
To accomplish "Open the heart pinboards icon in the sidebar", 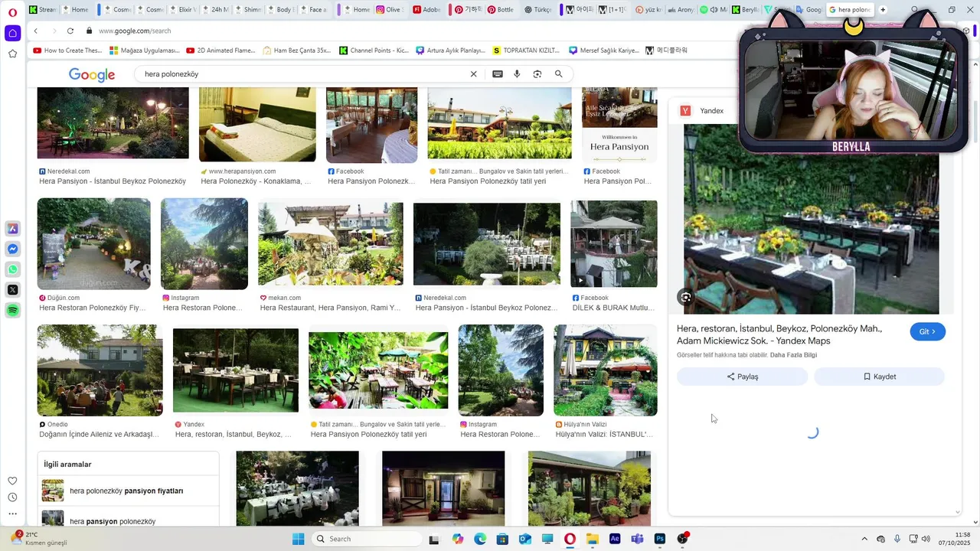I will (x=12, y=481).
